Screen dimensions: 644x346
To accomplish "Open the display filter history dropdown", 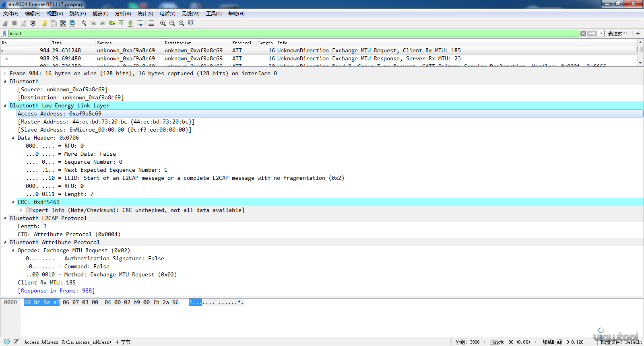I will (601, 33).
